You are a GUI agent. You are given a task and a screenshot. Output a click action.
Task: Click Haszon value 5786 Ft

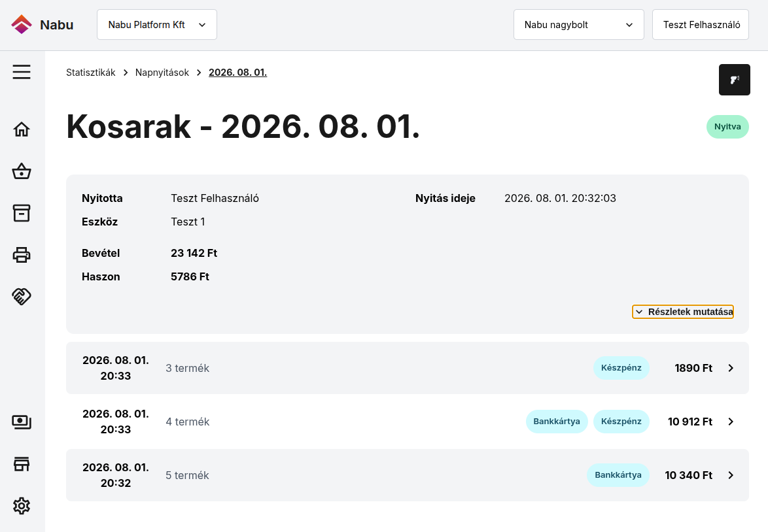coord(190,276)
